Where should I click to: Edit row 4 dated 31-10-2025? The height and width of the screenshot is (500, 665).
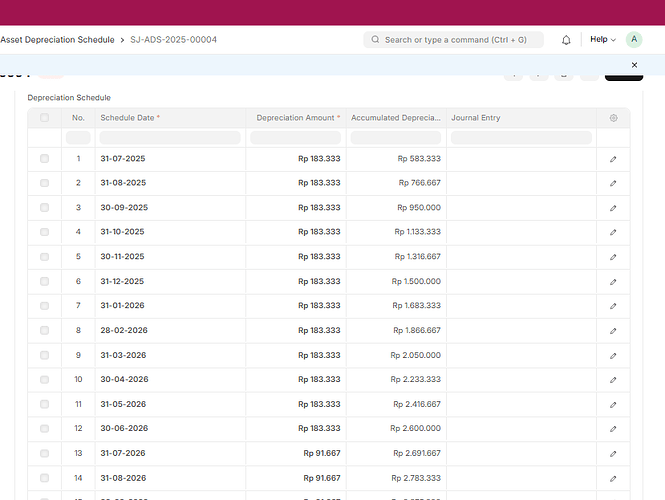[613, 232]
